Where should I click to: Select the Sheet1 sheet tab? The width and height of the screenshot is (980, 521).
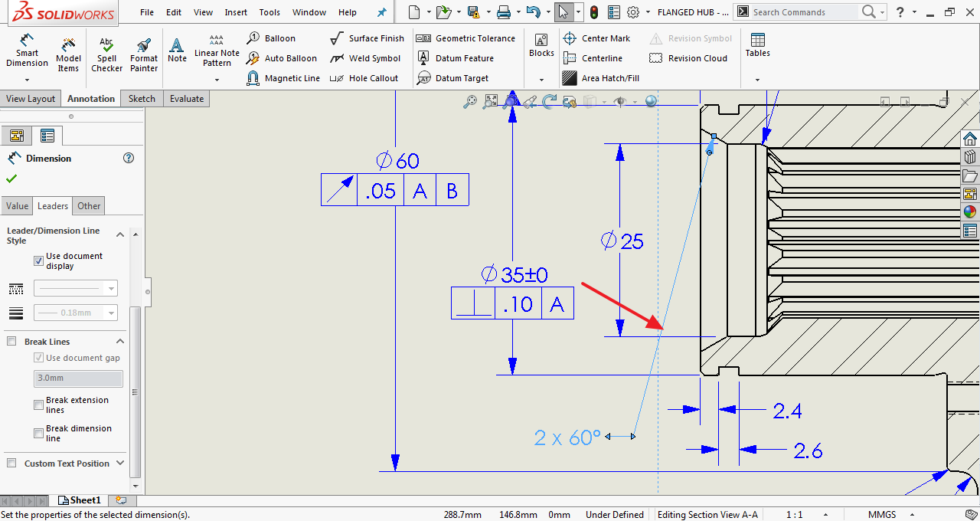click(x=80, y=500)
